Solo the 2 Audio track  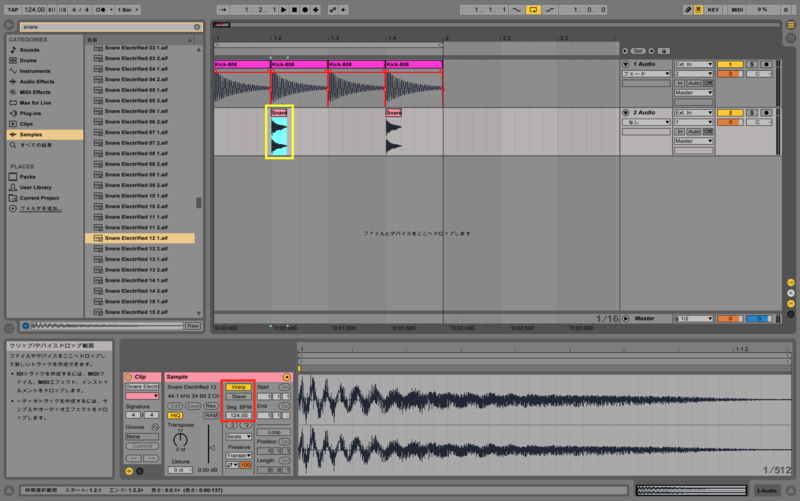pyautogui.click(x=752, y=113)
